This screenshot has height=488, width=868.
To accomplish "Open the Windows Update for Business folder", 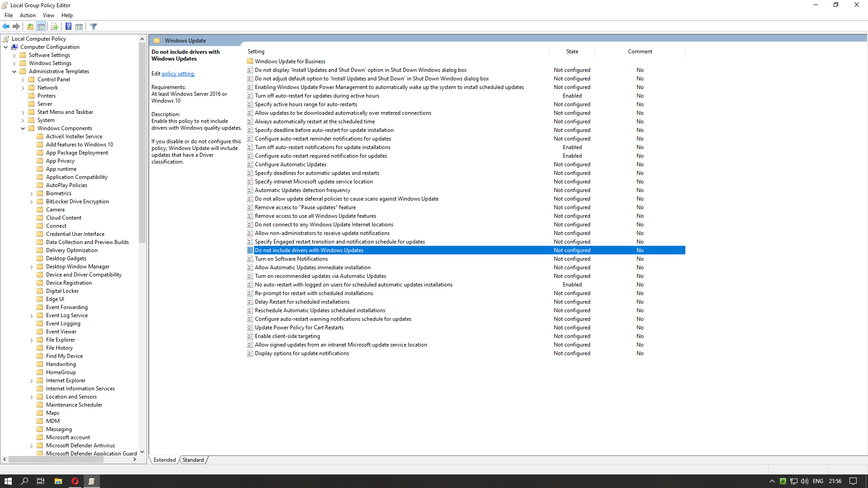I will point(290,61).
